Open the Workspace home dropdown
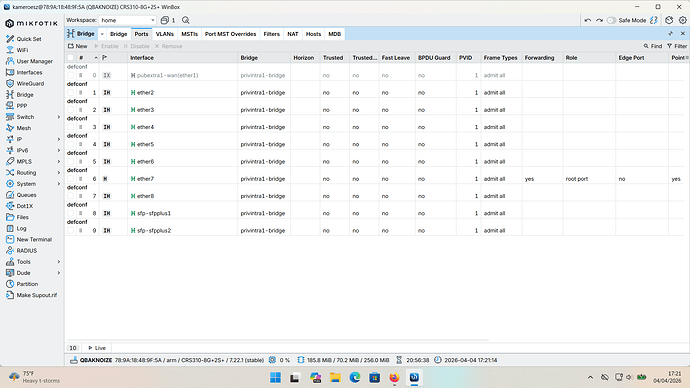Screen dimensions: 690x388 [x=127, y=20]
